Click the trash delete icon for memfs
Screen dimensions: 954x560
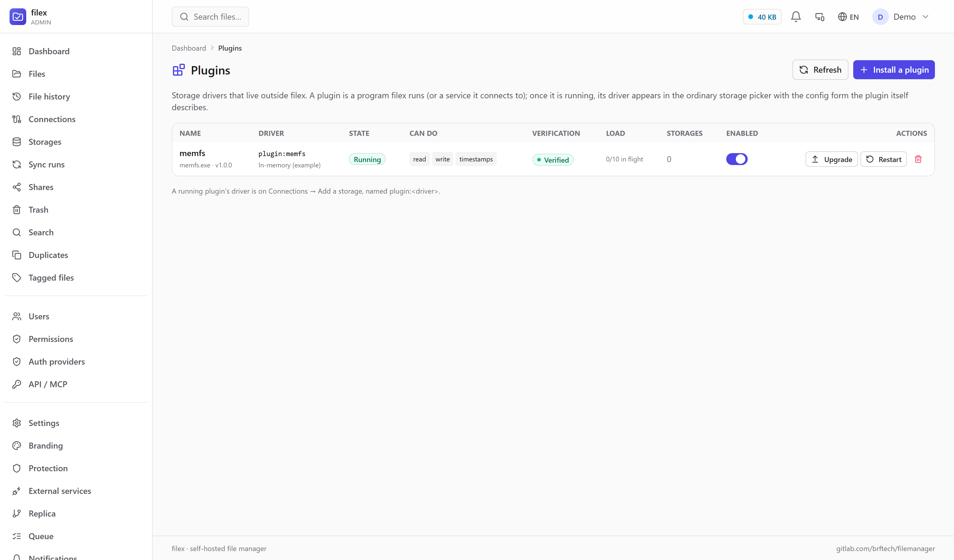click(918, 159)
